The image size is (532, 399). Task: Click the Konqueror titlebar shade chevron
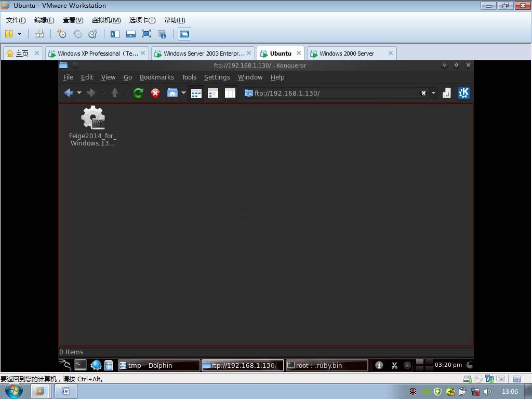[x=444, y=65]
